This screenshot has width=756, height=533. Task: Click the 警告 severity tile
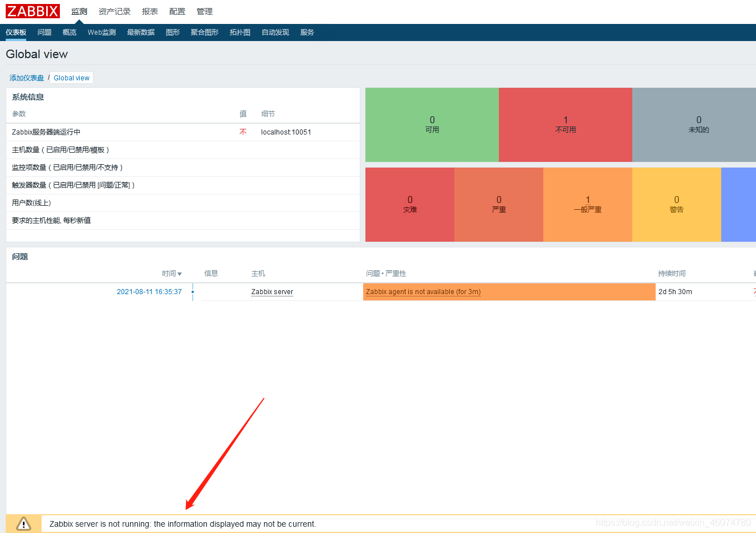click(x=677, y=205)
